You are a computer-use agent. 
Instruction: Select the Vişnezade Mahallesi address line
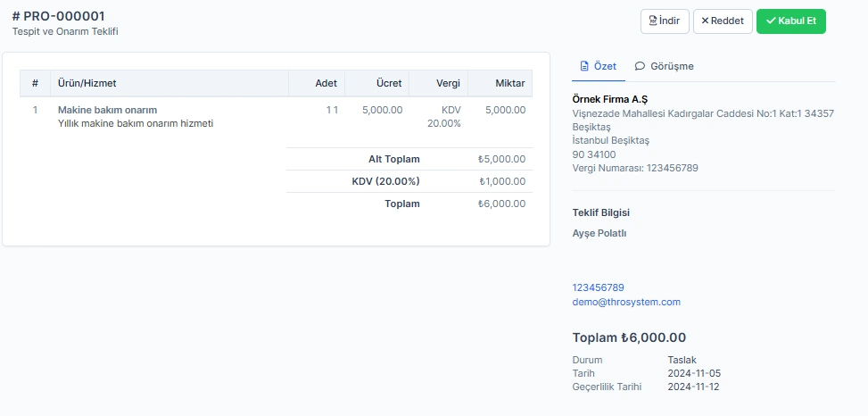tap(703, 113)
